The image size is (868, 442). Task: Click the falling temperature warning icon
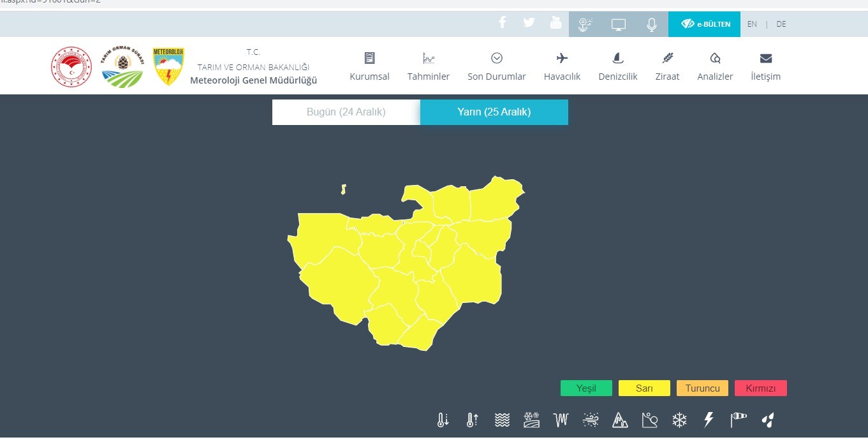click(x=443, y=420)
